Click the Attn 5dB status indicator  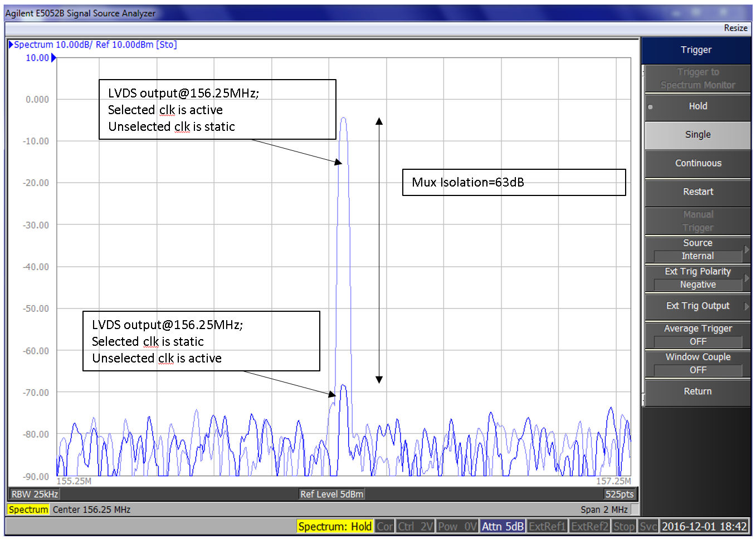[502, 526]
